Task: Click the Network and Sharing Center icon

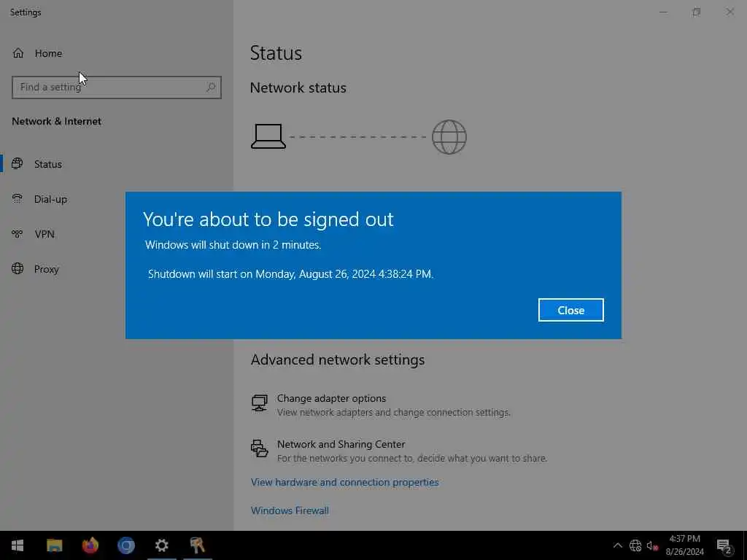Action: click(260, 448)
